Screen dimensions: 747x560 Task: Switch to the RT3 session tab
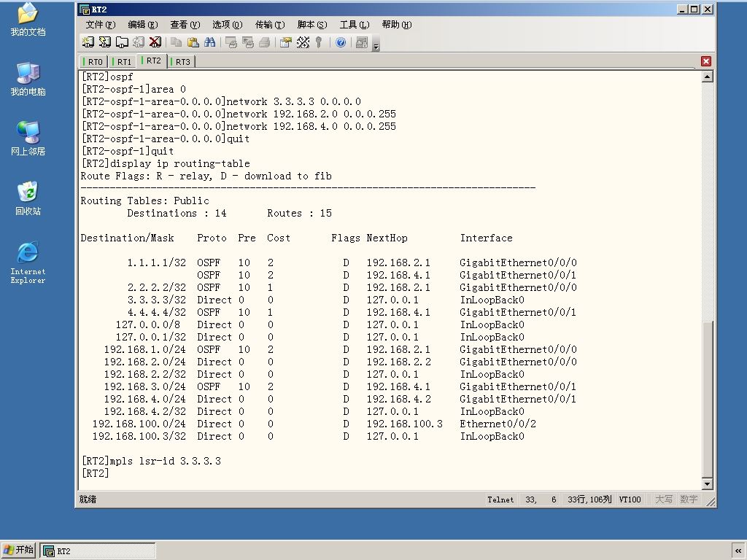[x=181, y=62]
